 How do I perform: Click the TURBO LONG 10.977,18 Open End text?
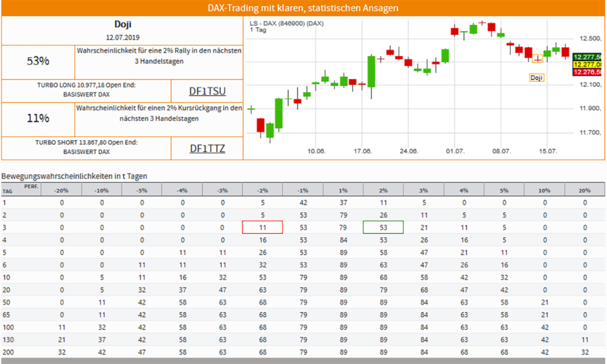coord(87,85)
